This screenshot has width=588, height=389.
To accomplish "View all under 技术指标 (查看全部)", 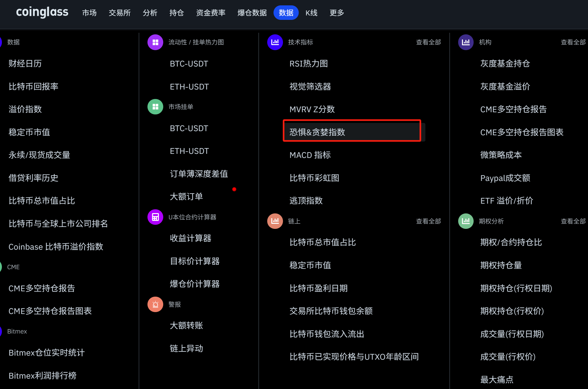I will [x=429, y=42].
